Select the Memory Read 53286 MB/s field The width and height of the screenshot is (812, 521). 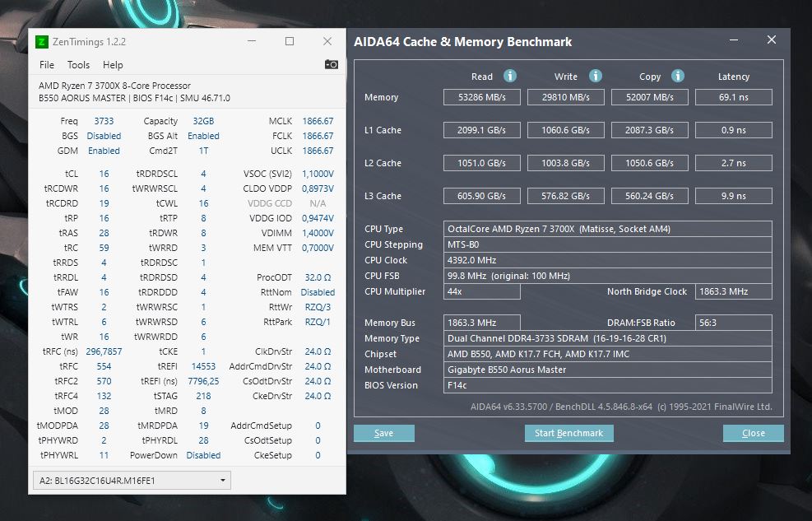[481, 97]
